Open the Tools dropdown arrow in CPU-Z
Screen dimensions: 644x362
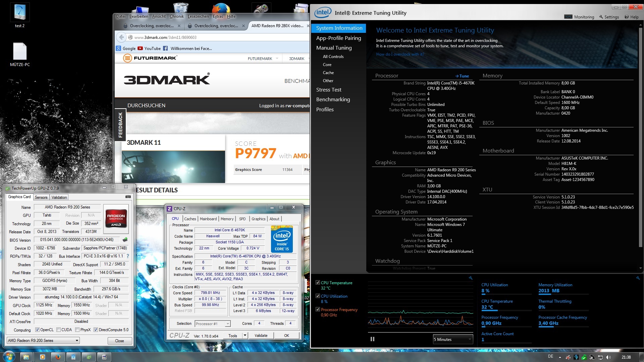pos(245,336)
